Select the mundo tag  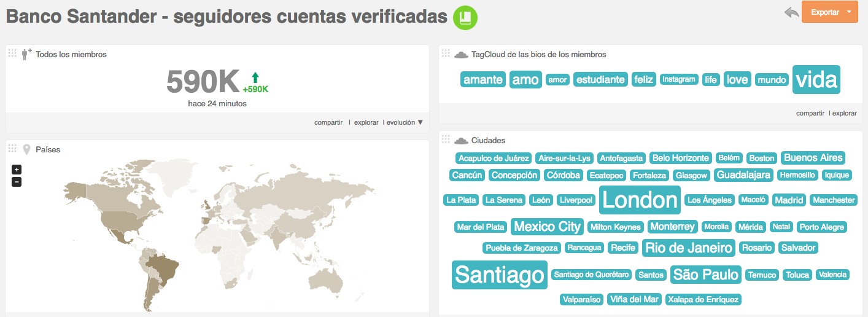(x=772, y=80)
